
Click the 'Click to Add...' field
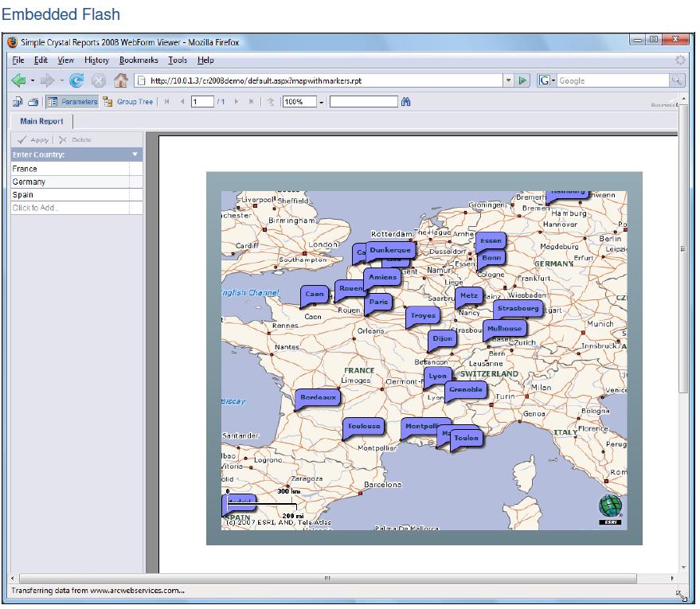[76, 208]
